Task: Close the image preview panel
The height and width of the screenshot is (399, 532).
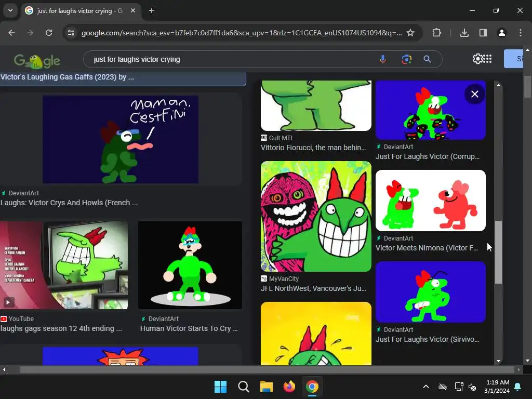Action: pyautogui.click(x=475, y=94)
